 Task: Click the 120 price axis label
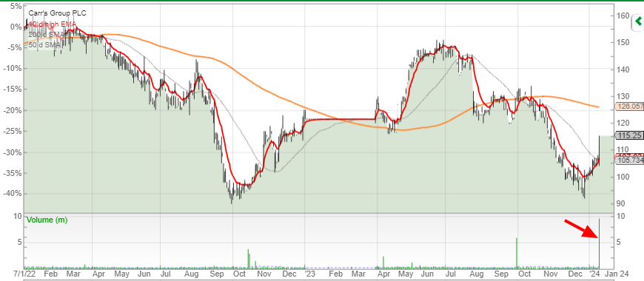[623, 123]
